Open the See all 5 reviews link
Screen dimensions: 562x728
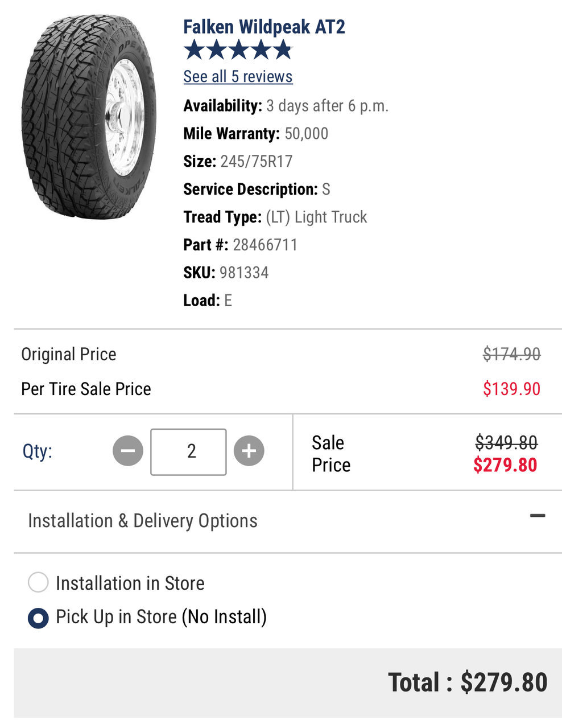[x=238, y=76]
